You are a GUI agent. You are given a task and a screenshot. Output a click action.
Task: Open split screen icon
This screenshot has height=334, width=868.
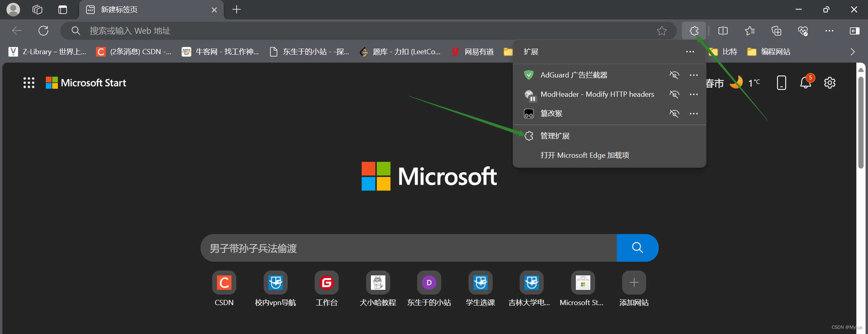(723, 31)
